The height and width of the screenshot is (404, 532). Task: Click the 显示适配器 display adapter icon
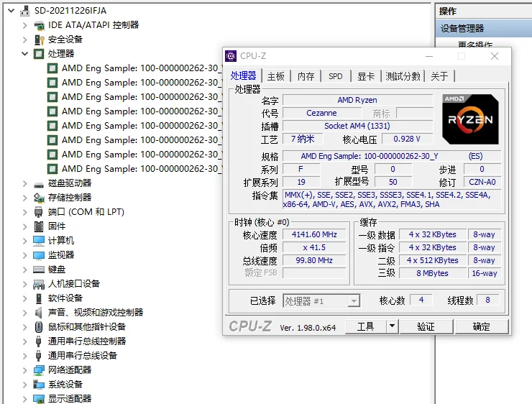click(x=39, y=399)
